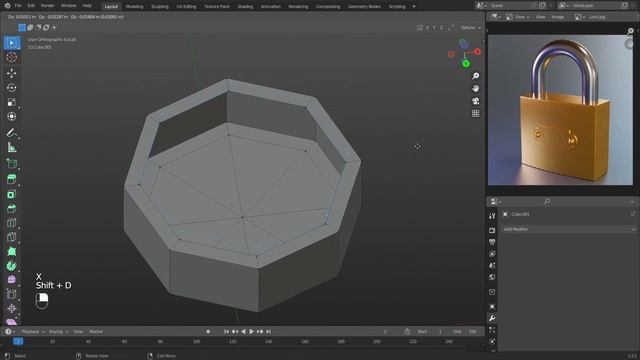Viewport: 640px width, 360px height.
Task: Open the File menu
Action: [18, 6]
